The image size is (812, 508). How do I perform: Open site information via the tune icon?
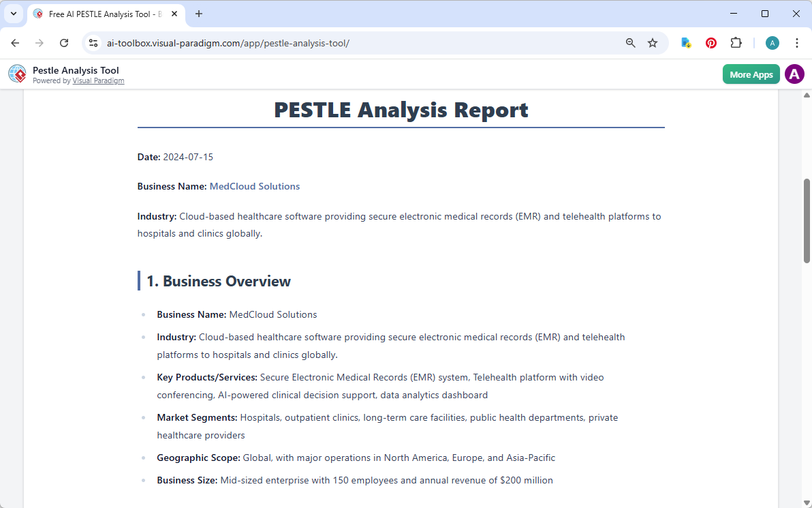[x=93, y=42]
